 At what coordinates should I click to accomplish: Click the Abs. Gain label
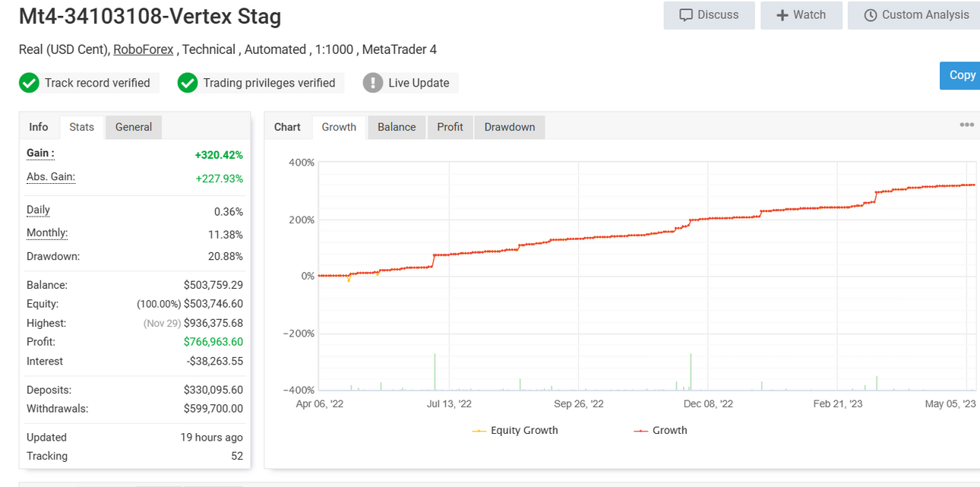(51, 177)
